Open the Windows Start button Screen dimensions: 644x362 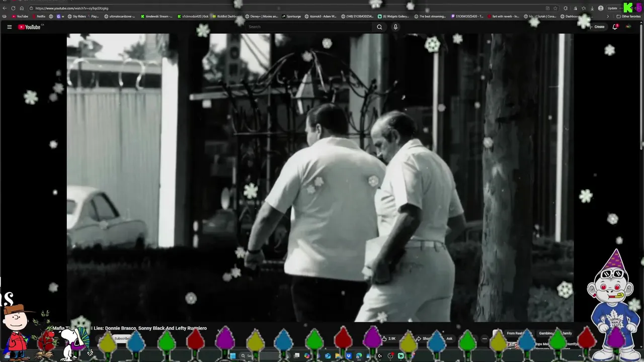(x=232, y=356)
